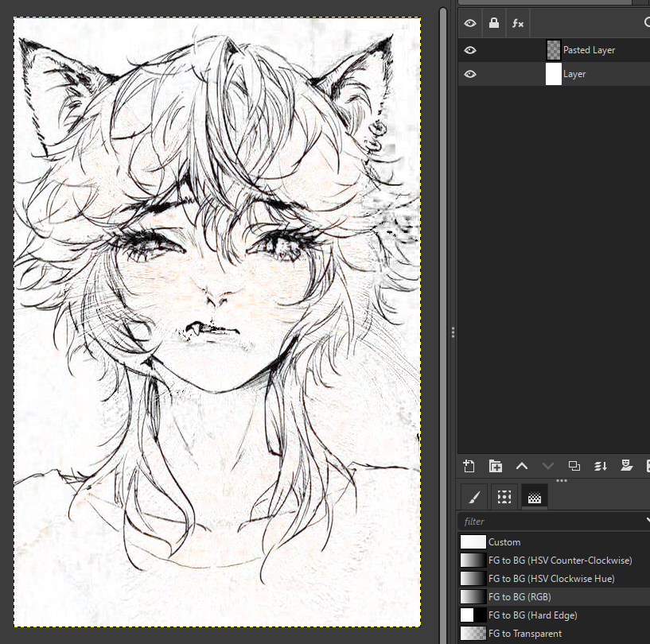Viewport: 650px width, 644px height.
Task: Click the lock icon in the layers header
Action: click(494, 23)
